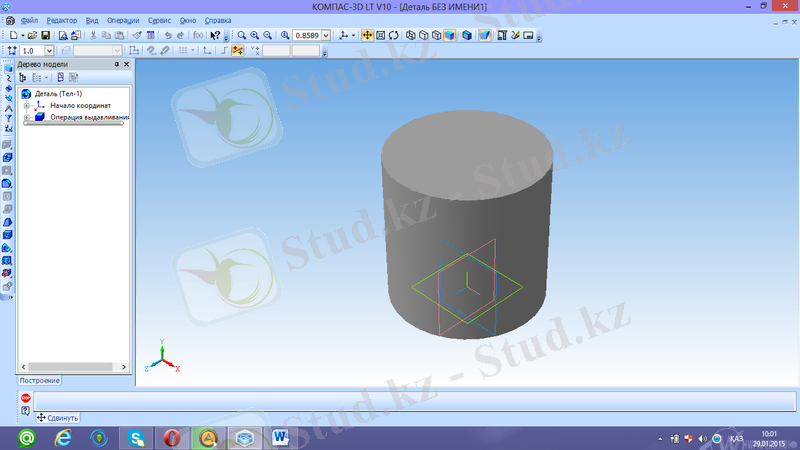Select Деталь (Тел-1) in model tree
Viewport: 800px width, 450px height.
60,94
